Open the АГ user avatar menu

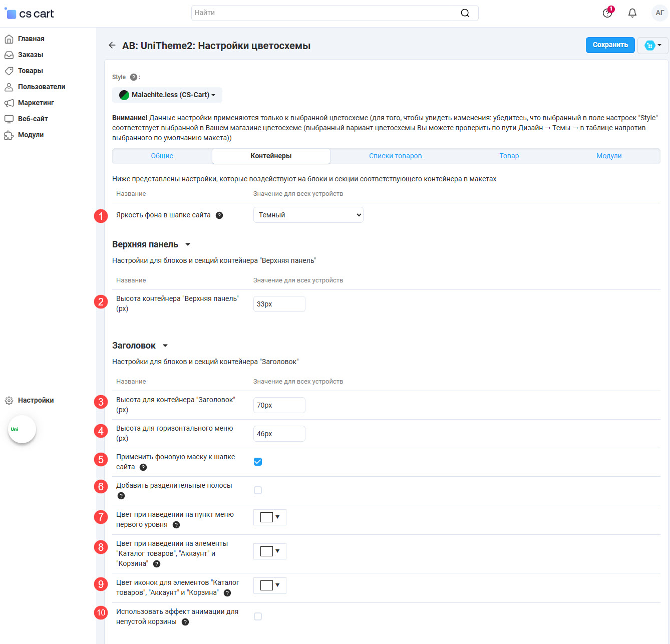659,13
